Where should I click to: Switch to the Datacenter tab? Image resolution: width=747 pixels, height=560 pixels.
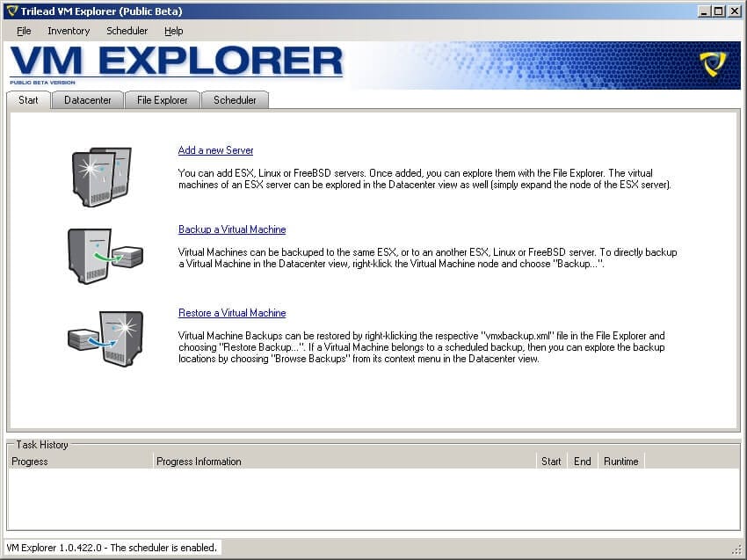pyautogui.click(x=87, y=100)
